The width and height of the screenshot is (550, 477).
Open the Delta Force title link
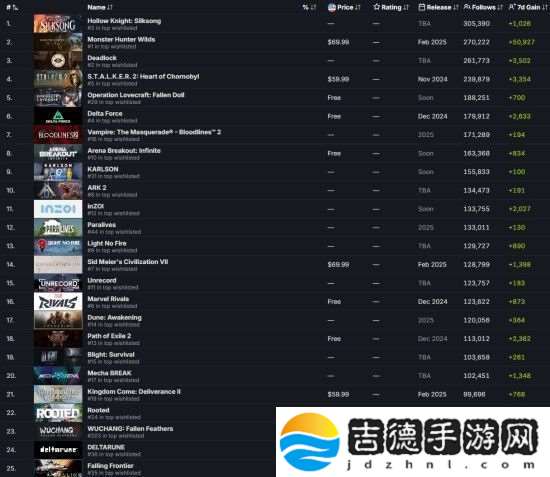105,114
